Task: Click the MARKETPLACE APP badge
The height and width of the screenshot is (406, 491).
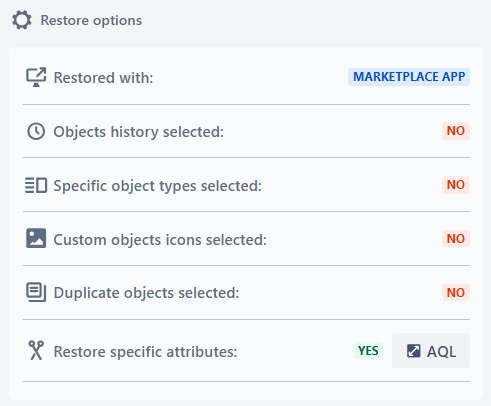Action: pos(409,77)
